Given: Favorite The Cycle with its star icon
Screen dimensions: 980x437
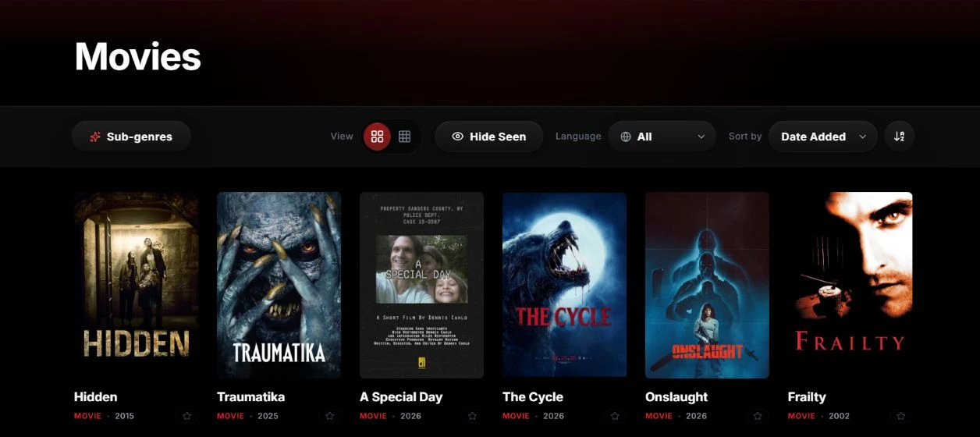Looking at the screenshot, I should [x=616, y=417].
